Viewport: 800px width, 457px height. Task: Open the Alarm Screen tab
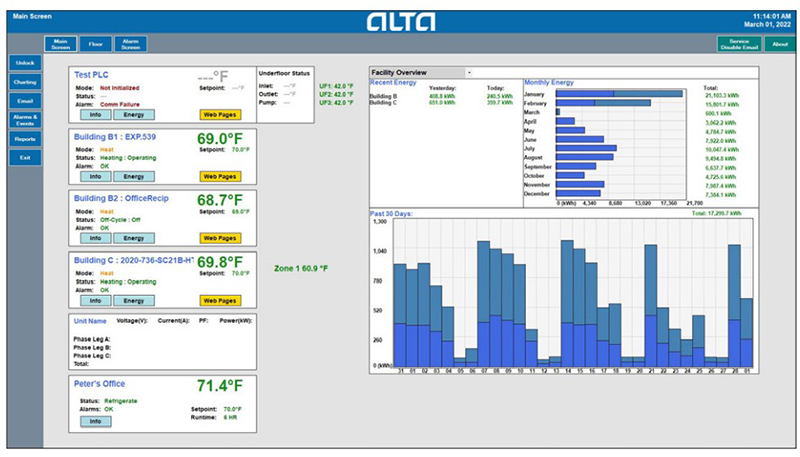pos(131,44)
